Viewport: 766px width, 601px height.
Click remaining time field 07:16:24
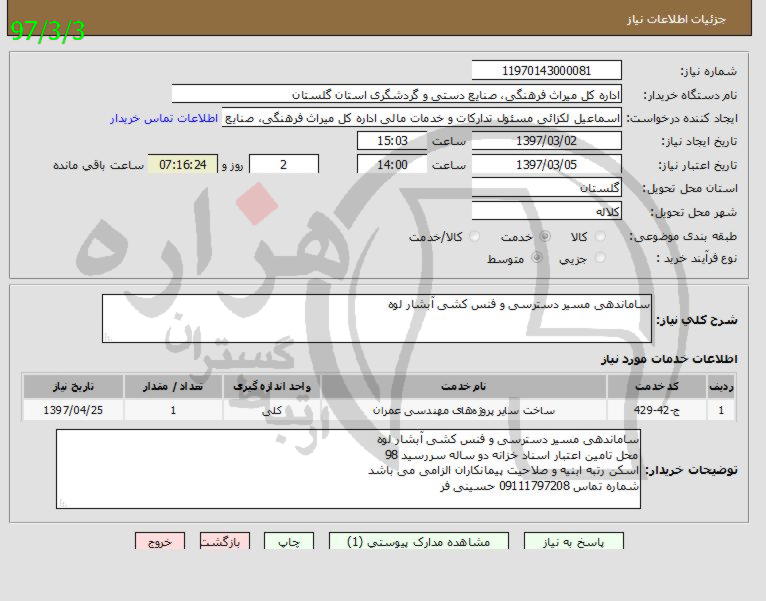point(183,164)
